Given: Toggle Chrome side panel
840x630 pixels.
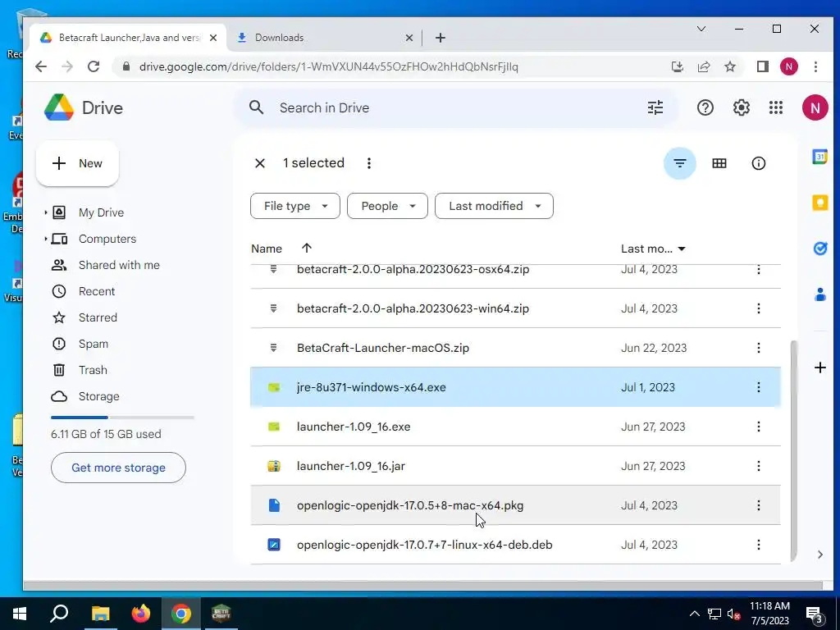Looking at the screenshot, I should click(762, 66).
